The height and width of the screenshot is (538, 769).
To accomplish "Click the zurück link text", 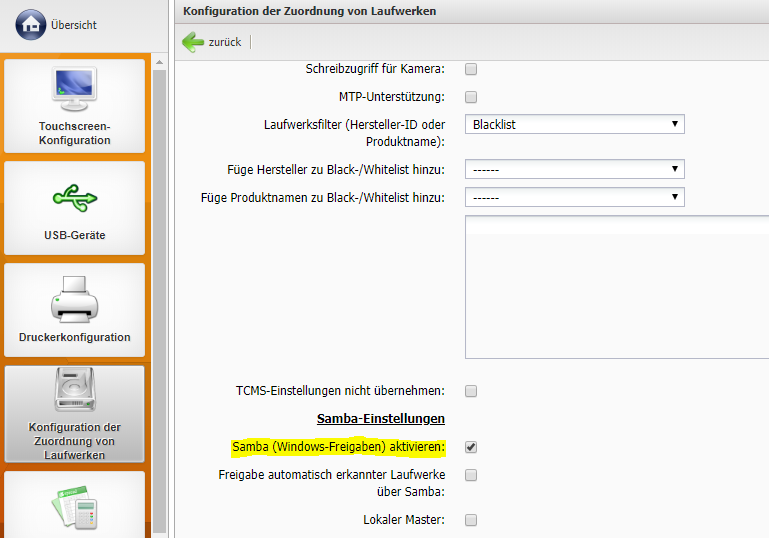I will pos(224,42).
